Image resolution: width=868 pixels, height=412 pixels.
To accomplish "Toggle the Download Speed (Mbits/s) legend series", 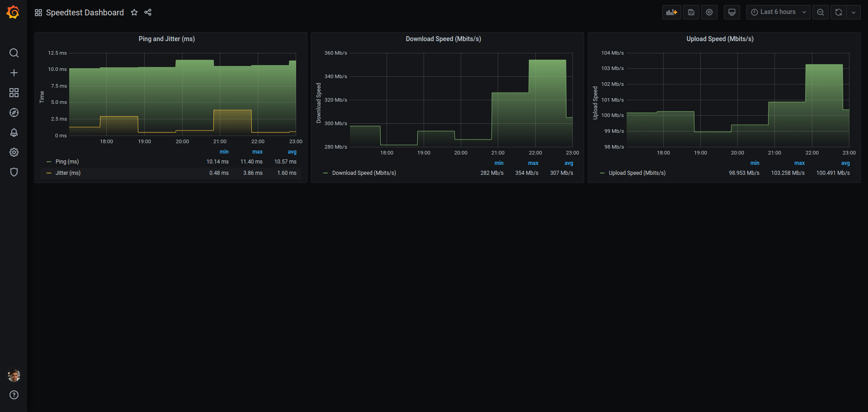I will click(364, 173).
